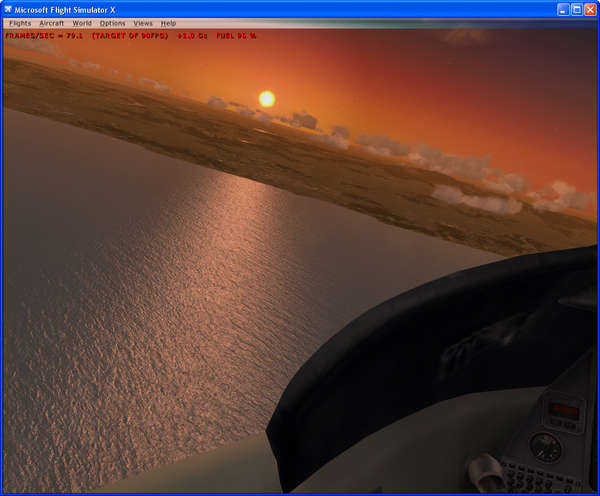The image size is (600, 496).
Task: Close the Flight Simulator X window
Action: point(590,10)
